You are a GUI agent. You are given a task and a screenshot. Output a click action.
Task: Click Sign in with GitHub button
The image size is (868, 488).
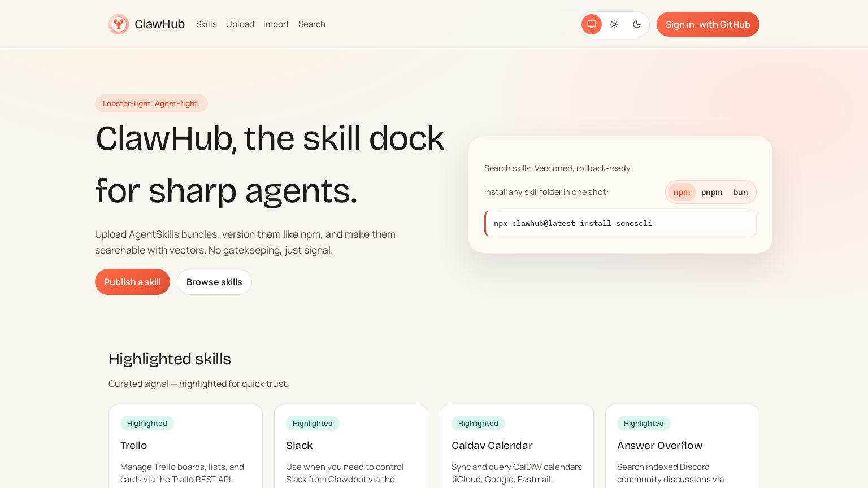coord(708,24)
